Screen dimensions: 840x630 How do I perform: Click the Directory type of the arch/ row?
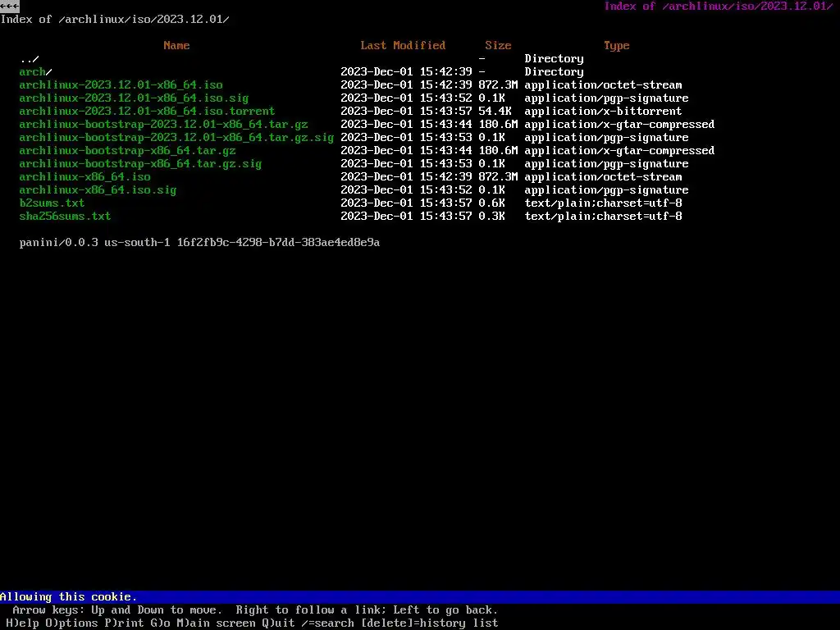tap(554, 72)
